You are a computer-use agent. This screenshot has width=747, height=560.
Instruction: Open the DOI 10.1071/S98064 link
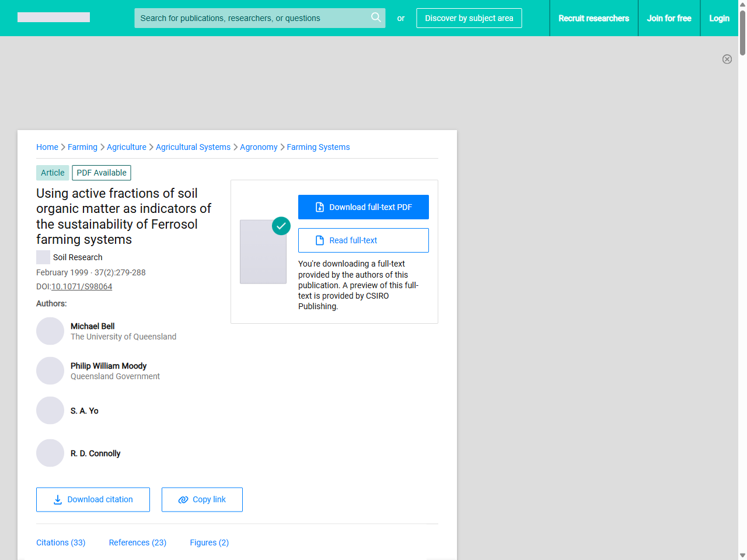(82, 286)
